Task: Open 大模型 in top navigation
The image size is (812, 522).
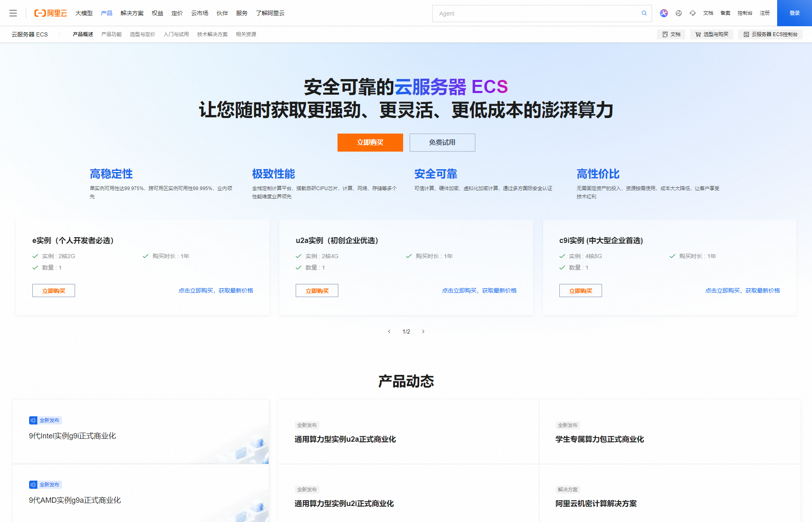Action: (84, 13)
